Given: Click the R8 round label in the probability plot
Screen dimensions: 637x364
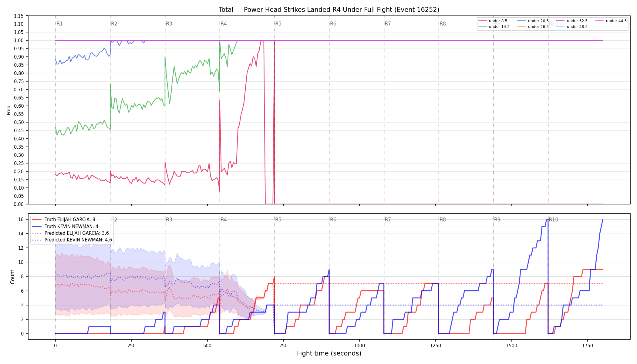Looking at the screenshot, I should tap(443, 24).
